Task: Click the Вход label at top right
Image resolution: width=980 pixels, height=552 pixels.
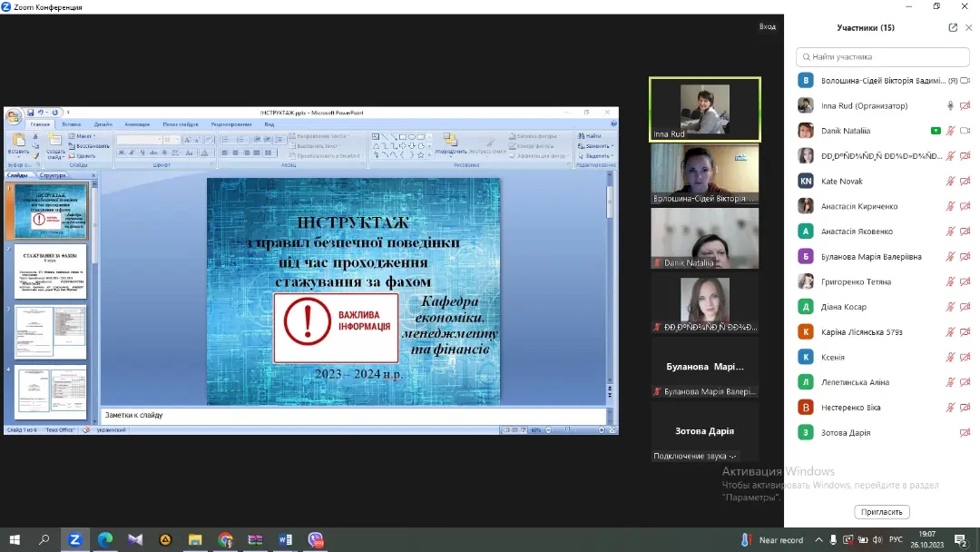Action: click(x=767, y=26)
